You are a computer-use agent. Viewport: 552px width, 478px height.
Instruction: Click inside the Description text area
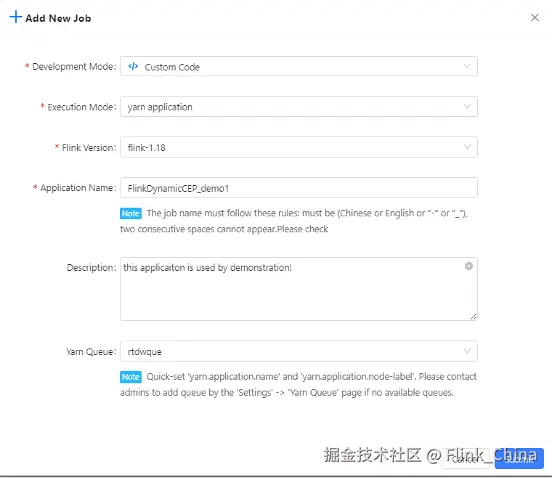pos(299,289)
